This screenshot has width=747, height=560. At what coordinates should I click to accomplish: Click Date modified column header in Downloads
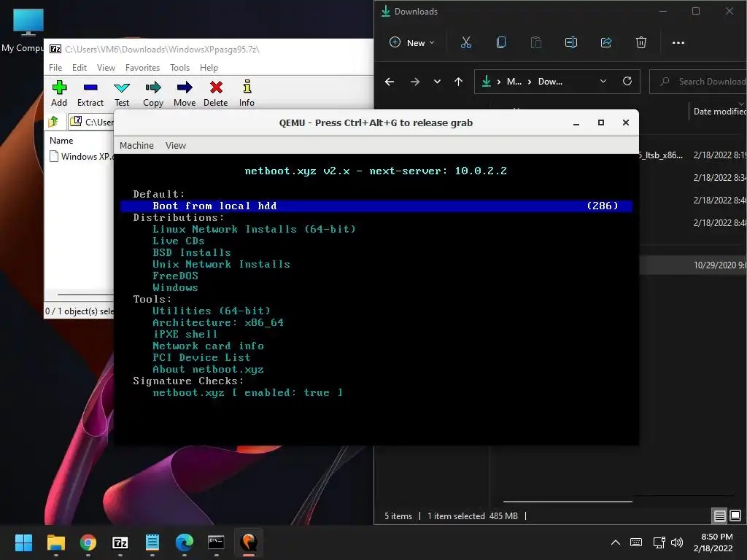719,112
